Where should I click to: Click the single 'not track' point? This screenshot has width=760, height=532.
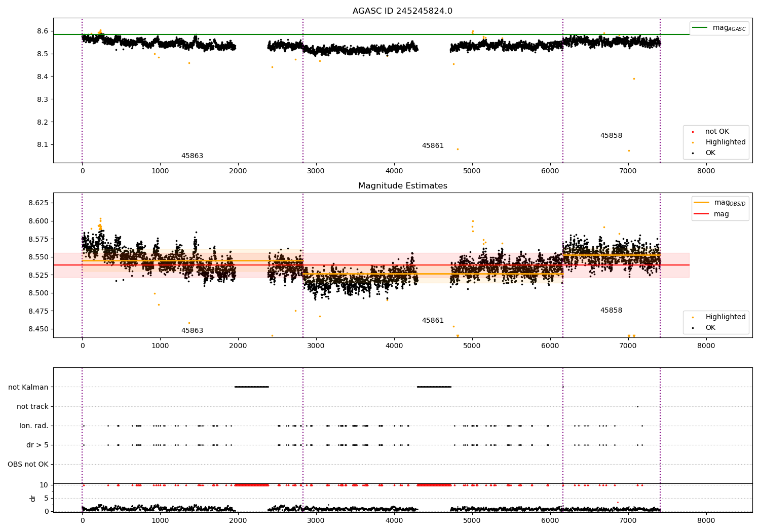tap(637, 406)
